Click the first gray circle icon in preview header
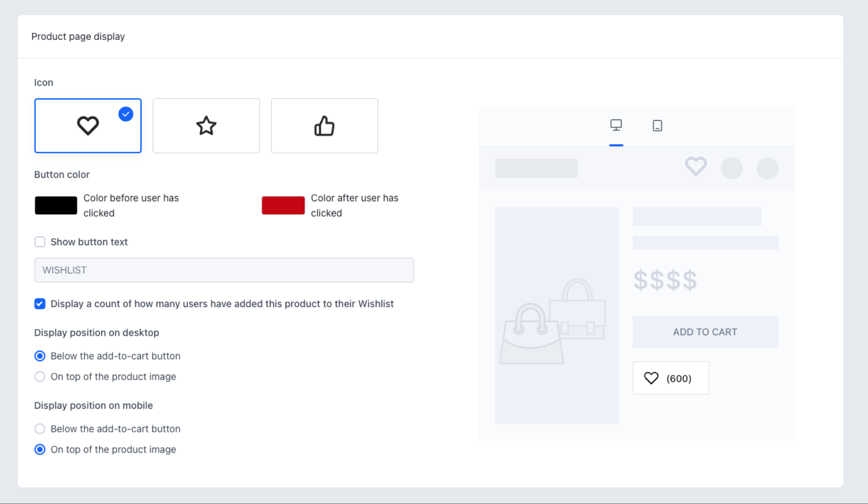This screenshot has height=504, width=868. 732,168
